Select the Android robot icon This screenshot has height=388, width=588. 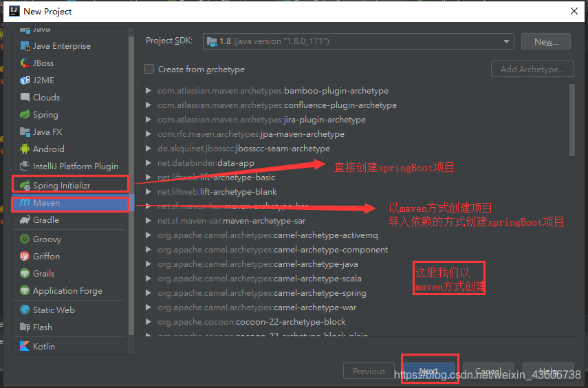(x=25, y=149)
